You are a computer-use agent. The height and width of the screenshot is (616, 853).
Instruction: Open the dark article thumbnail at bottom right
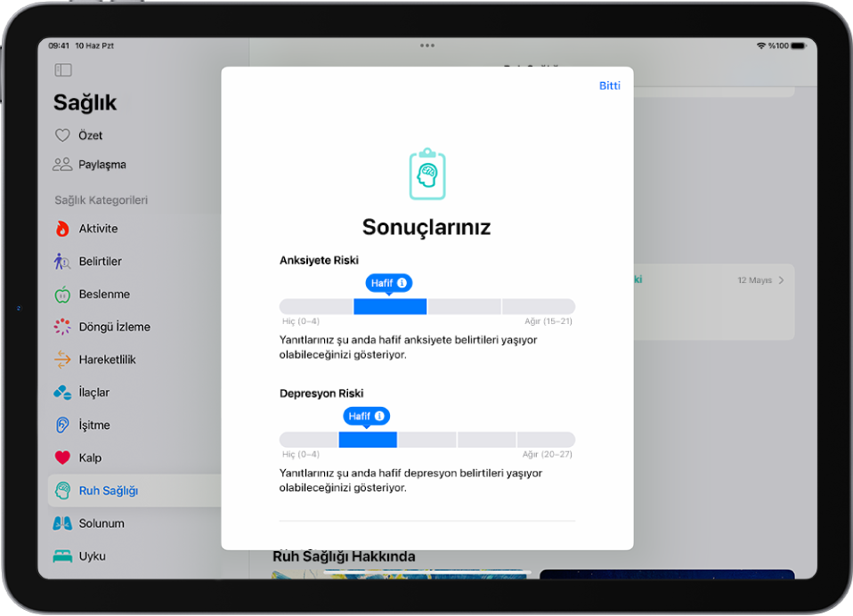click(x=667, y=574)
